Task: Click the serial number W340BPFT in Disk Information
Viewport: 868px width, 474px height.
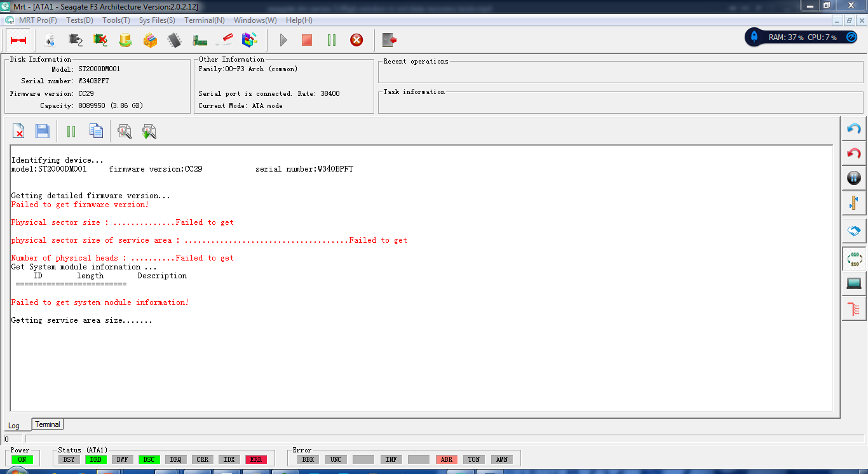Action: pyautogui.click(x=94, y=81)
